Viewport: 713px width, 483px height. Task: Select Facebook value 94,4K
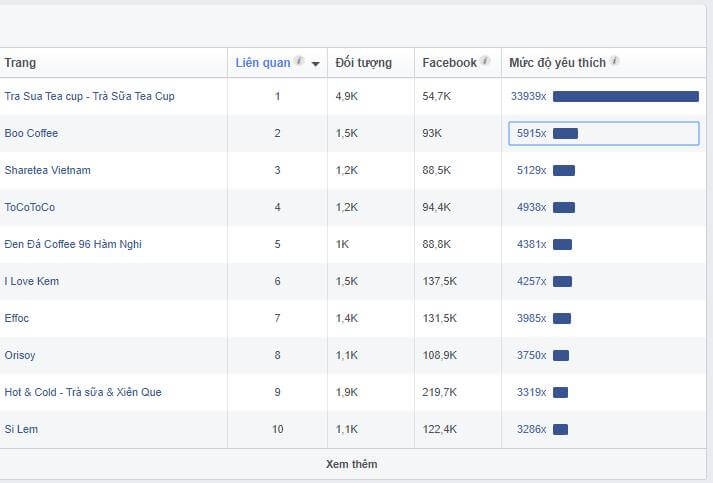pyautogui.click(x=437, y=207)
